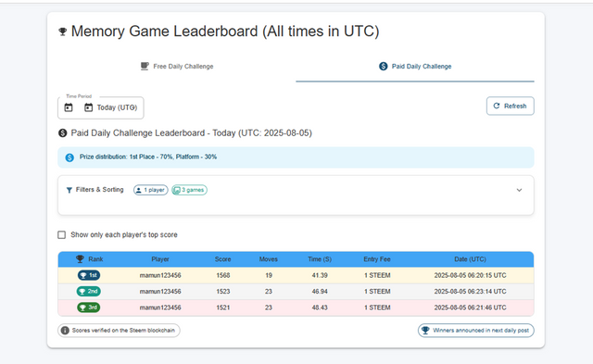The image size is (593, 364).
Task: Select the Paid Daily Challenge tab
Action: click(x=415, y=67)
